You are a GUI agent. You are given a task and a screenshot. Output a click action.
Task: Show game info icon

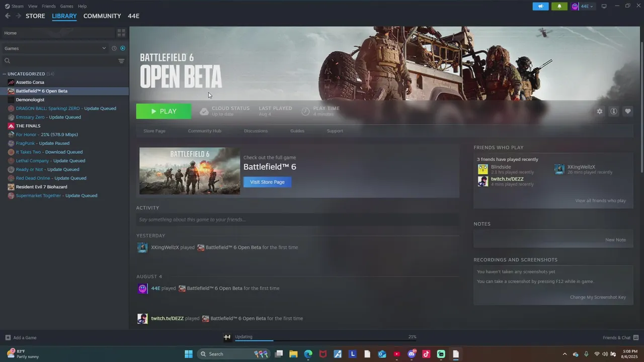[x=614, y=111]
